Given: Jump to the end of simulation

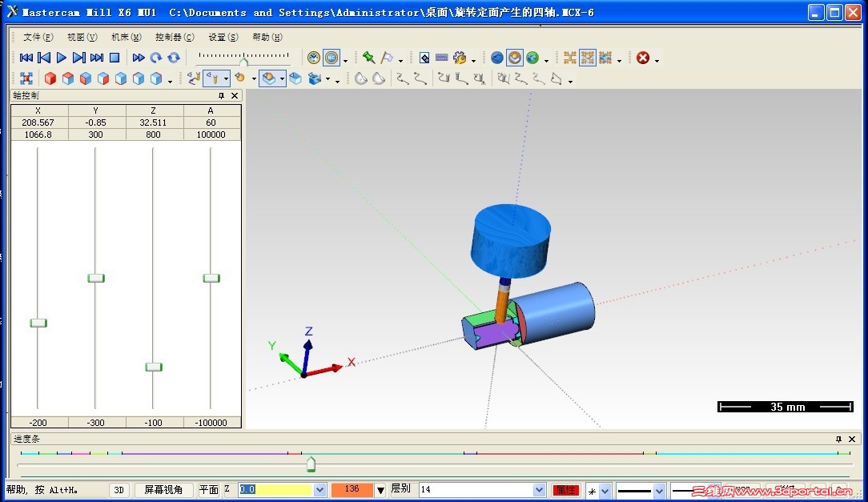Looking at the screenshot, I should pyautogui.click(x=97, y=58).
